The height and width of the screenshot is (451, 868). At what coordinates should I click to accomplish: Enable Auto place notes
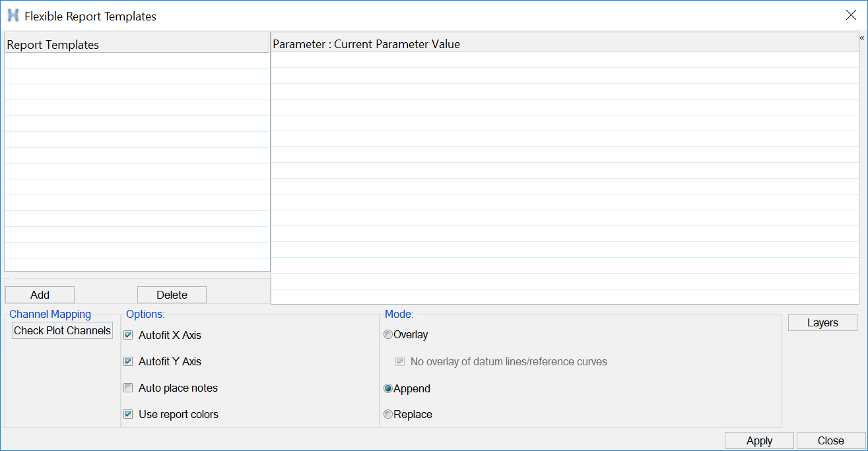pos(129,388)
